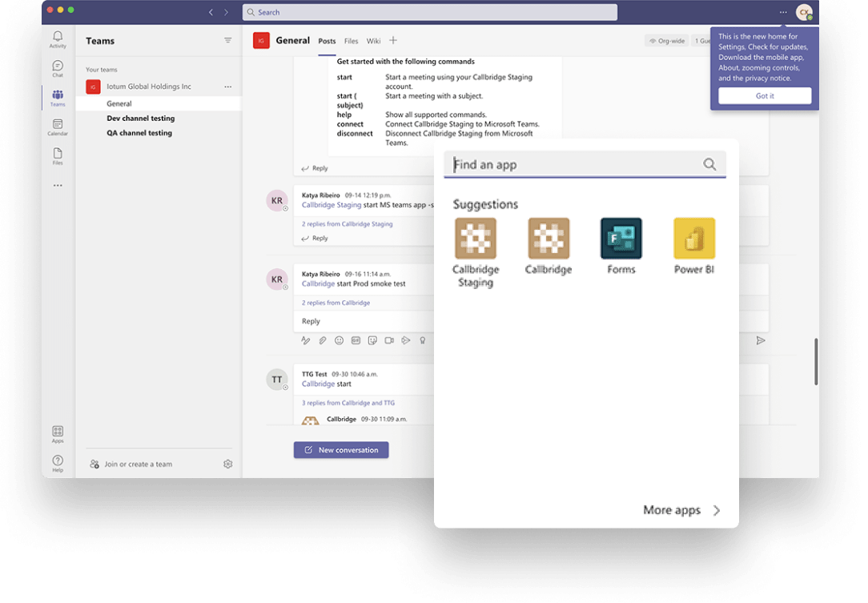Select the Forms app suggestion
This screenshot has width=868, height=603.
tap(621, 238)
